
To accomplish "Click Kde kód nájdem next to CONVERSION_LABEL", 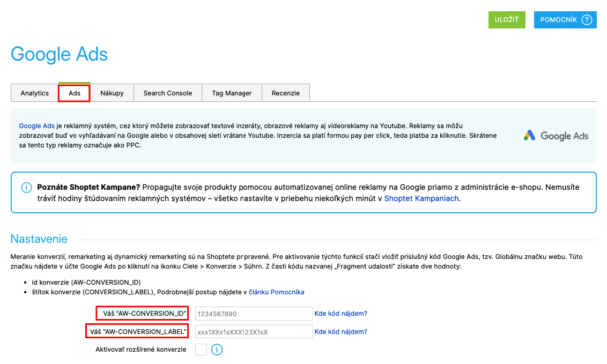I will [340, 331].
